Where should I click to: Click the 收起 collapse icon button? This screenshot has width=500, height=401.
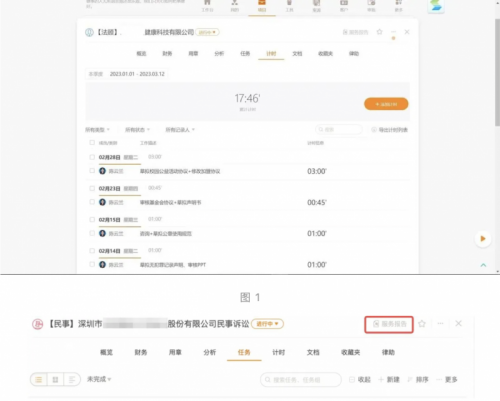[360, 379]
